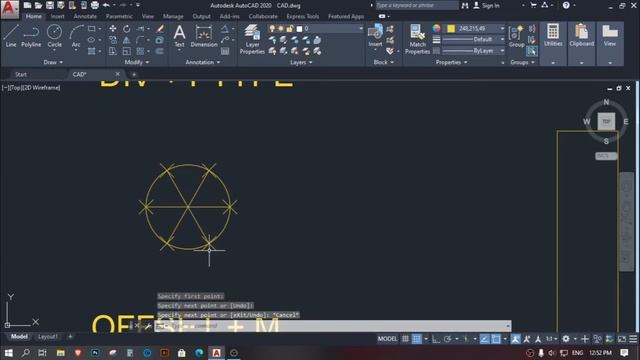This screenshot has height=360, width=640.
Task: Open the Annotate ribbon tab
Action: (x=85, y=16)
